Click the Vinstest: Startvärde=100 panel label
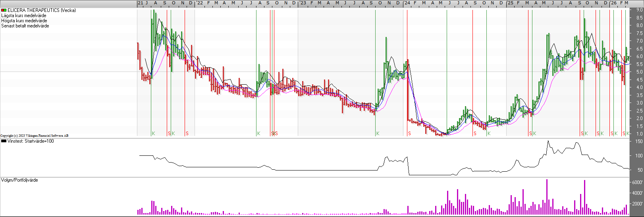 tap(30, 141)
